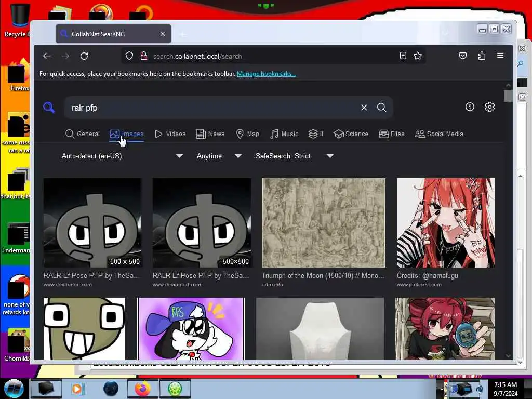
Task: Open the olive toothy face image result
Action: tap(85, 328)
